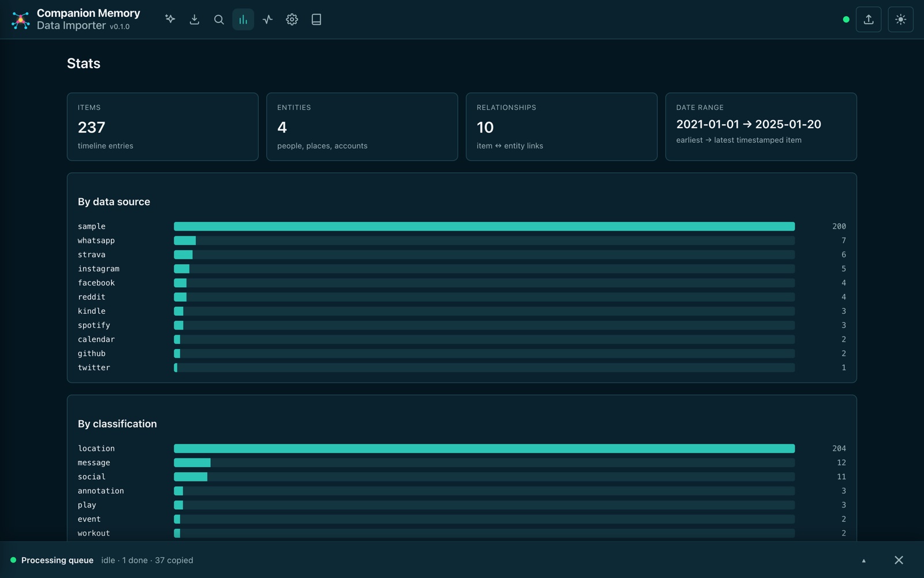Viewport: 924px width, 578px height.
Task: Click the sample row count 200
Action: tap(839, 227)
